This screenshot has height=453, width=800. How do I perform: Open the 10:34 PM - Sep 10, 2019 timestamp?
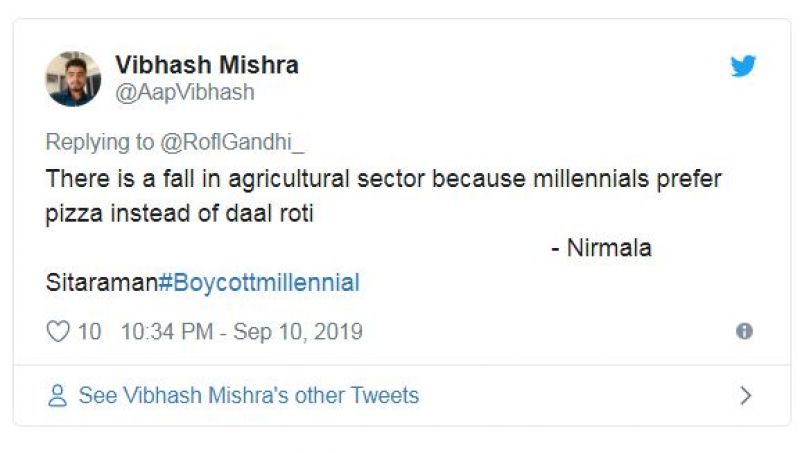pyautogui.click(x=242, y=332)
